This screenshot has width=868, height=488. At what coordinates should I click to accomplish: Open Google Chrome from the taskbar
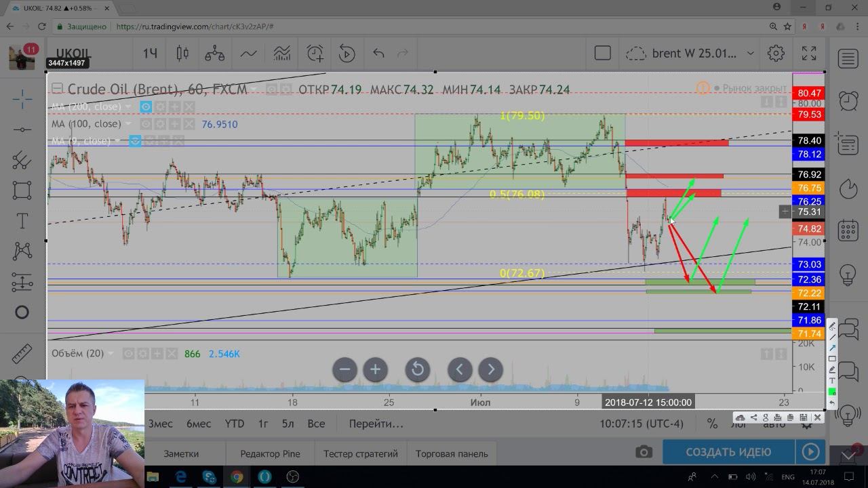point(237,476)
